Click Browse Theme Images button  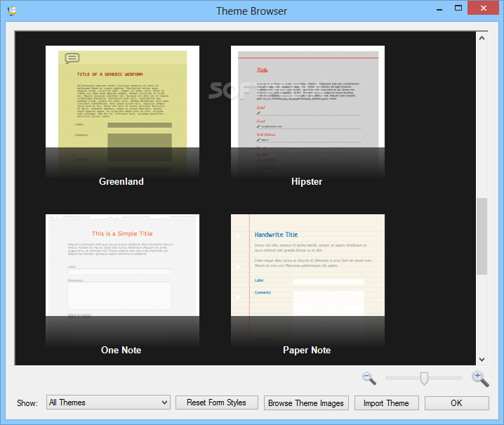306,403
